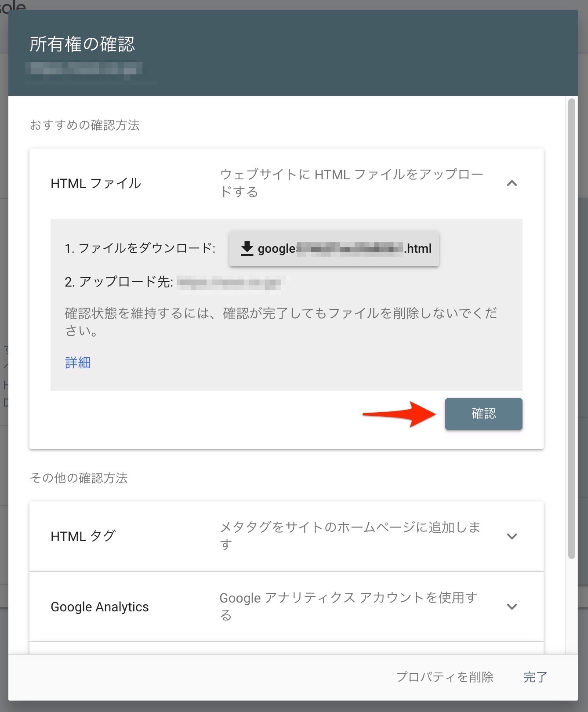Click 完了 to finish the dialog

pyautogui.click(x=535, y=677)
